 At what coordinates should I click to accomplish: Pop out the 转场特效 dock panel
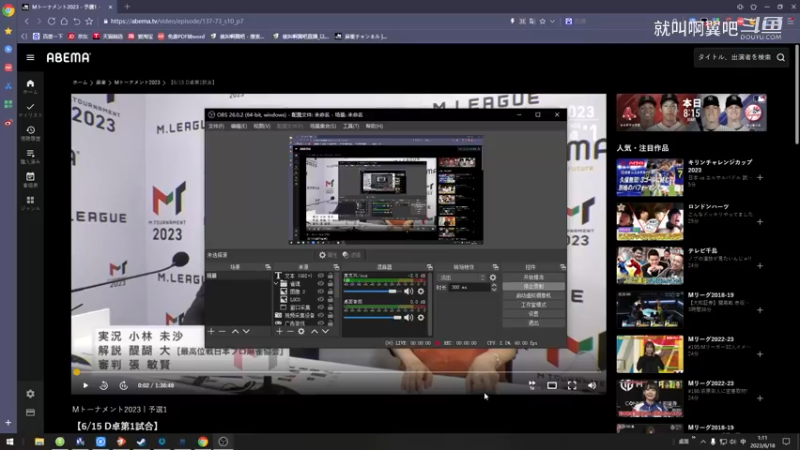495,267
